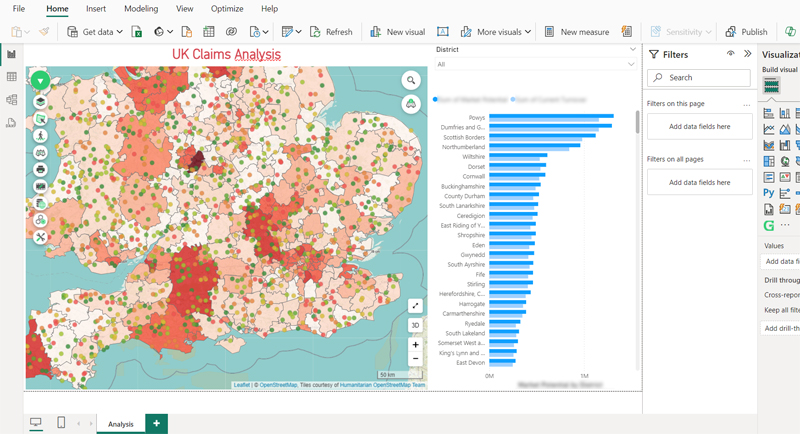Open the Help tab

[x=269, y=9]
